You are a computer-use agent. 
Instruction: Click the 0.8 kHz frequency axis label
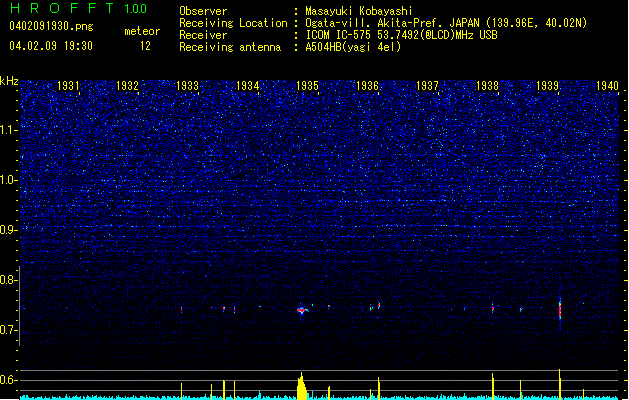8,280
